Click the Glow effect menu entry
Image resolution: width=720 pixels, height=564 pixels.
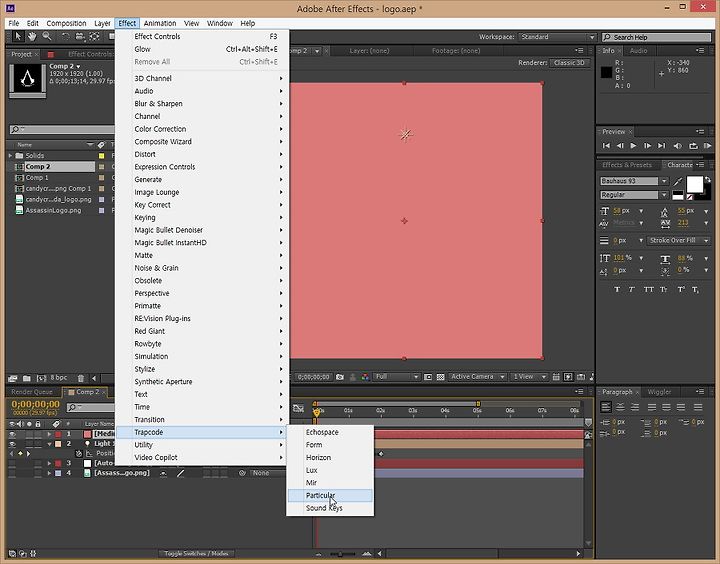pyautogui.click(x=202, y=49)
